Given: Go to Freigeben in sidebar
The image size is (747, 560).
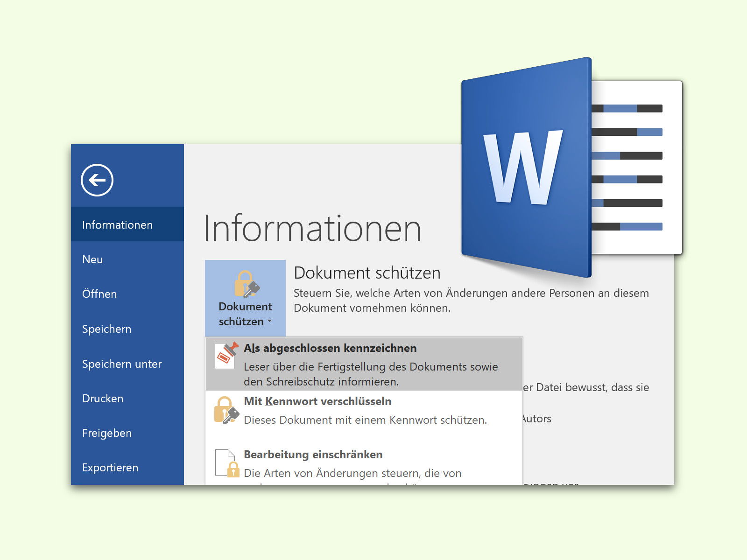Looking at the screenshot, I should [x=127, y=433].
